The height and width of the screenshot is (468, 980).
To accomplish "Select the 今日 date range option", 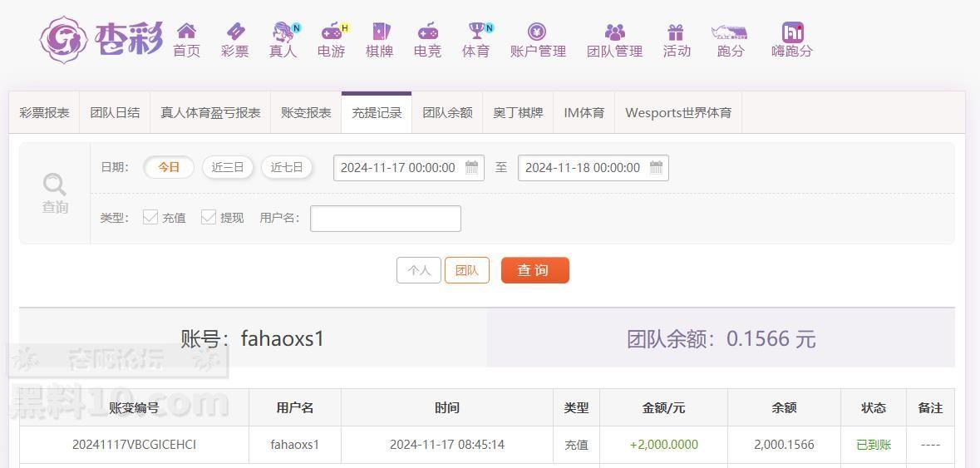I will [169, 167].
